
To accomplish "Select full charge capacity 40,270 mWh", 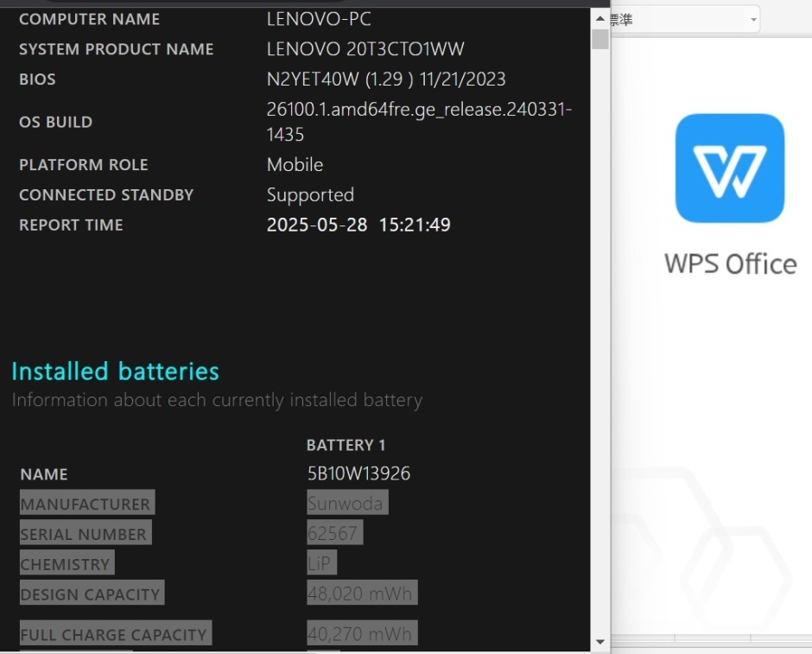I will (x=360, y=634).
